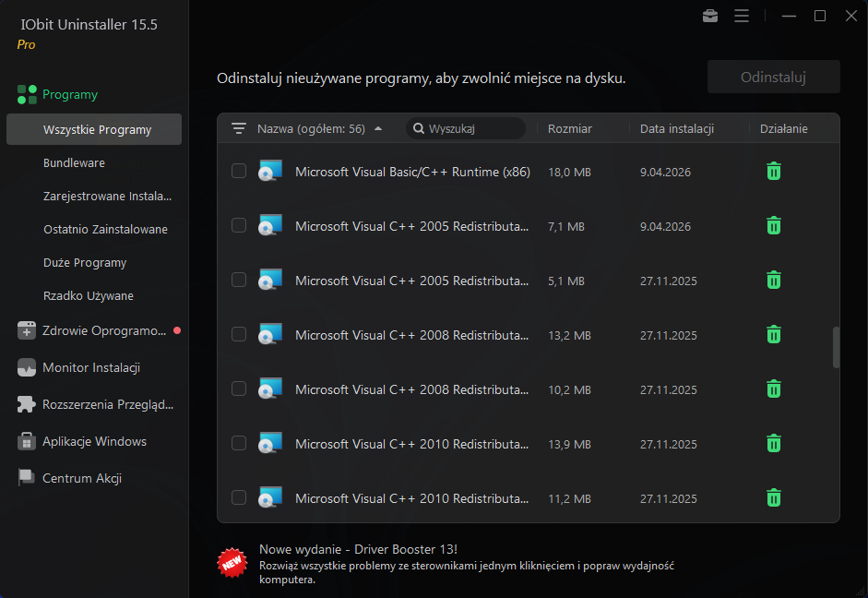Tick checkbox for 5,1 MB Visual C++ 2005
This screenshot has height=598, width=868.
point(239,280)
